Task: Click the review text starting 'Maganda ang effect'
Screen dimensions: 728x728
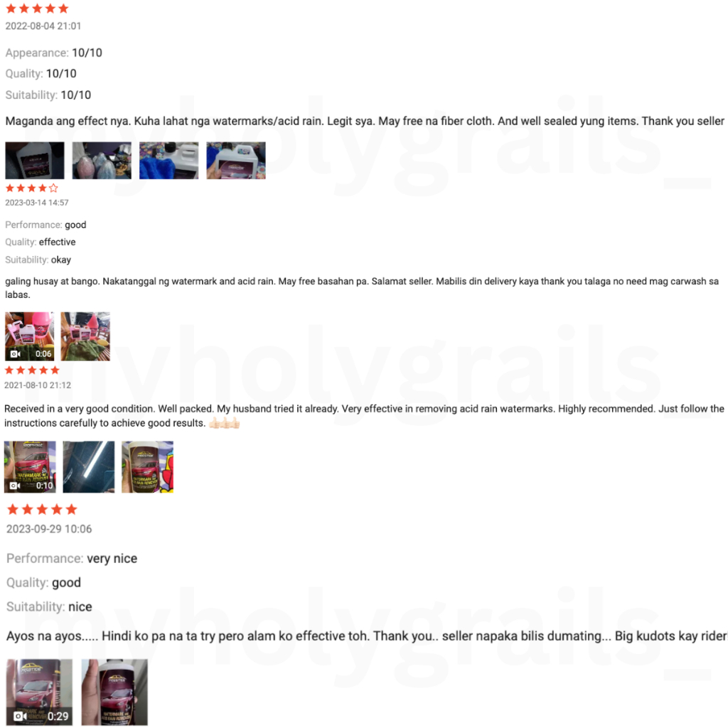Action: 365,121
